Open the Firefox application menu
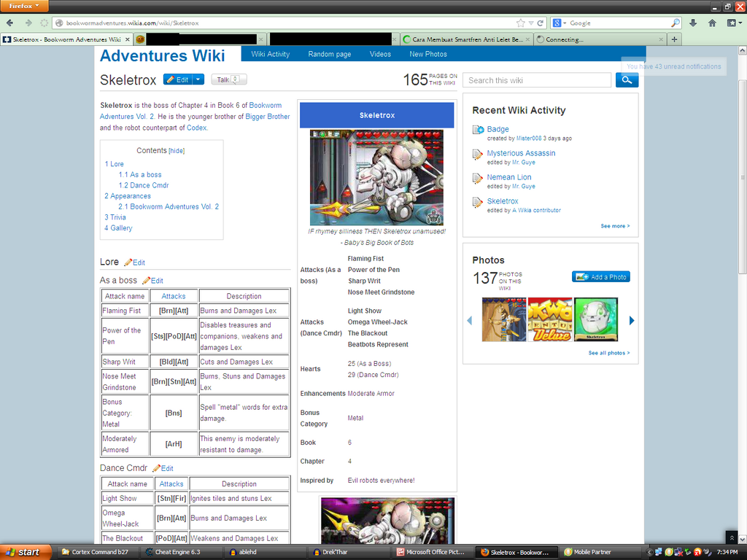The height and width of the screenshot is (560, 747). click(x=24, y=6)
